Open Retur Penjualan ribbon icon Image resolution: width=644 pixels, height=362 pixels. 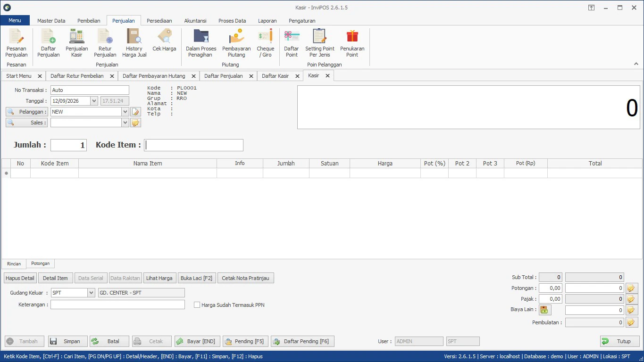[x=105, y=43]
